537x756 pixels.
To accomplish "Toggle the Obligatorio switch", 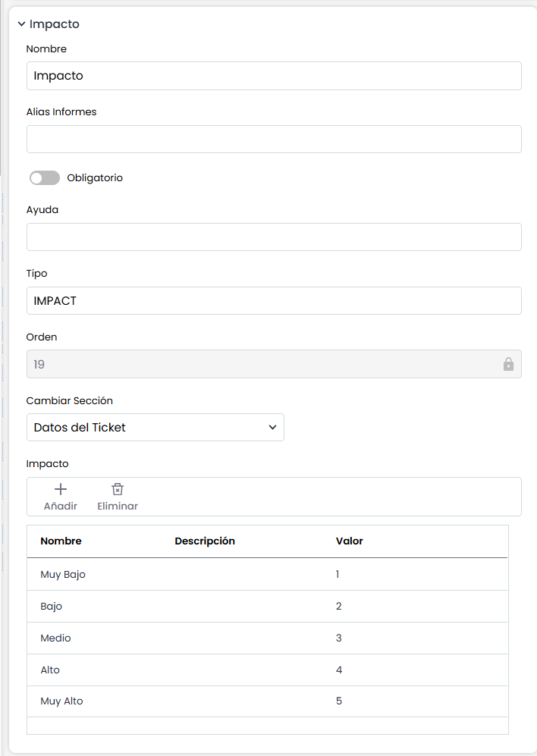I will (44, 178).
